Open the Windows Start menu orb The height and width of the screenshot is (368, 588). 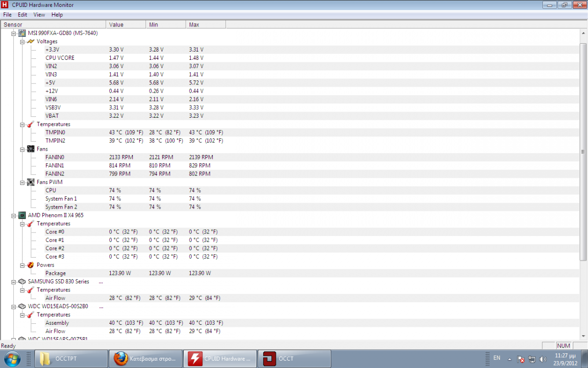[x=12, y=358]
